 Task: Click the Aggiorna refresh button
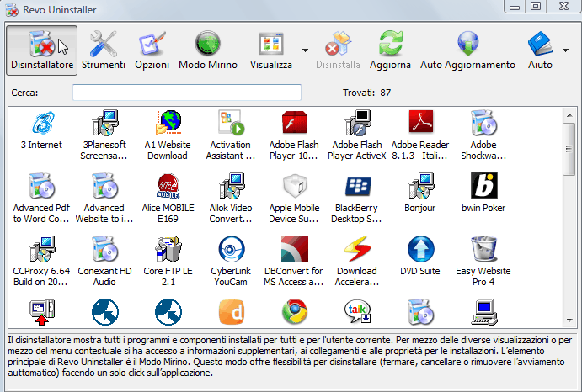click(390, 50)
